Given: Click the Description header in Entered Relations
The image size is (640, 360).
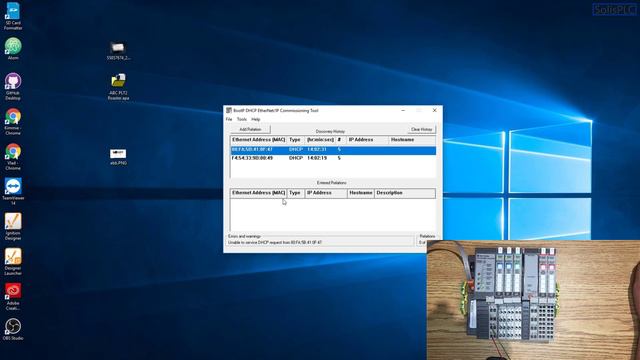Looking at the screenshot, I should coord(405,193).
